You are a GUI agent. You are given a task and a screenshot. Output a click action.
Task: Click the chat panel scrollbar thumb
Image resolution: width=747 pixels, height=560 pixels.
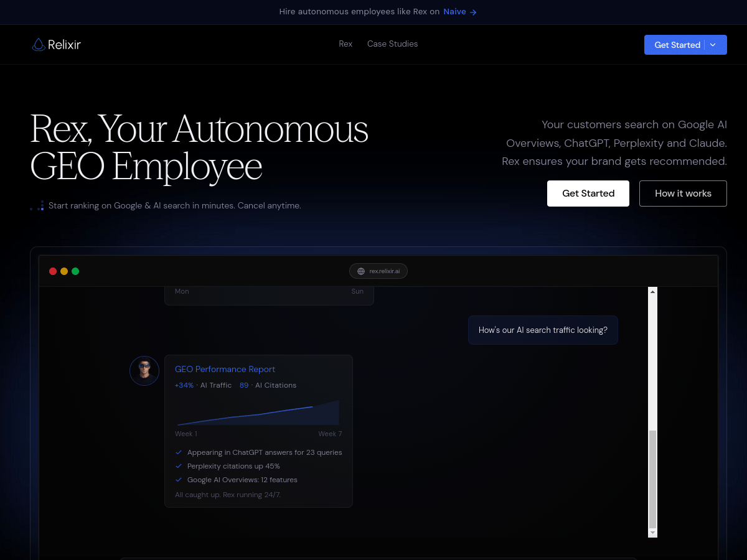pos(652,479)
